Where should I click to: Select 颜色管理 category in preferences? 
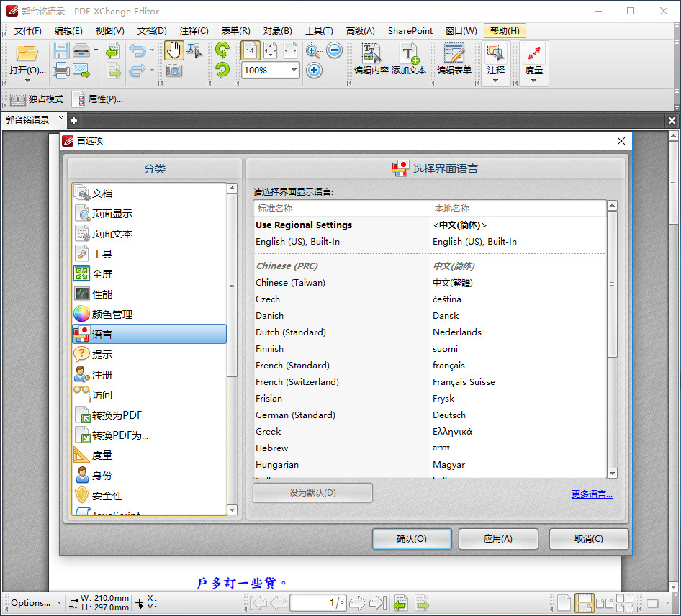pos(150,314)
